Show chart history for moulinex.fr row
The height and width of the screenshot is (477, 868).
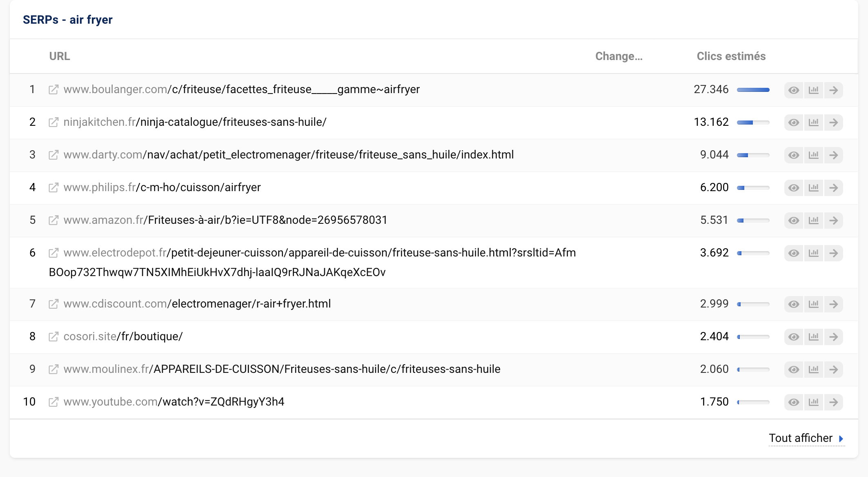(x=814, y=369)
